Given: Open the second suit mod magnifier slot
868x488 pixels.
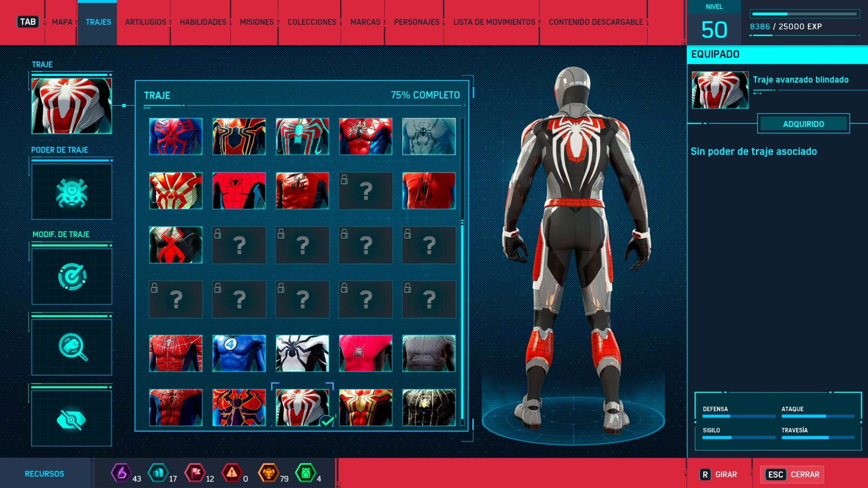Looking at the screenshot, I should [71, 347].
